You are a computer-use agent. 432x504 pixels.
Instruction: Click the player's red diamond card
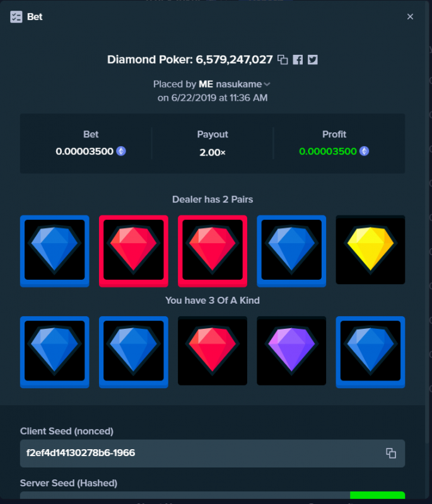pos(213,351)
